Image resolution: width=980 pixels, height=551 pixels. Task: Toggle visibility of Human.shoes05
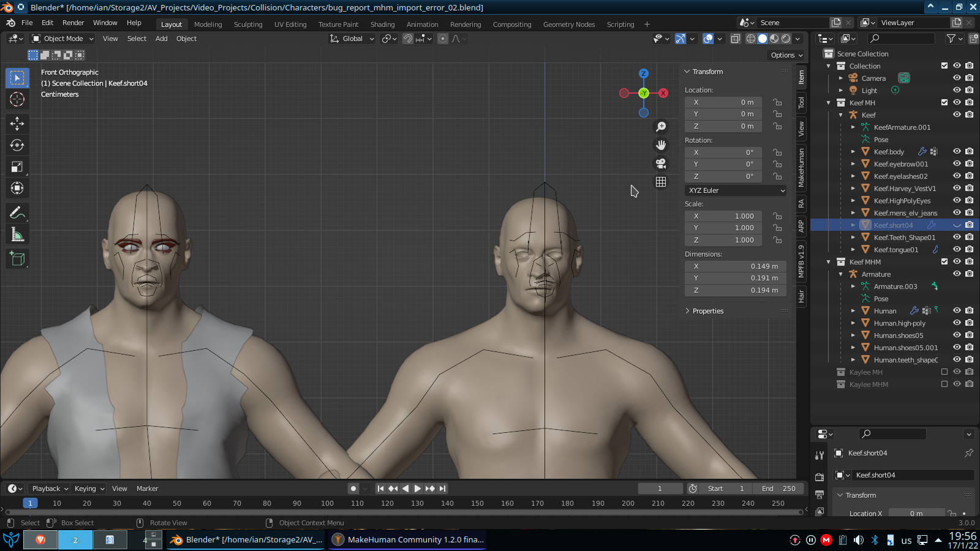click(956, 335)
